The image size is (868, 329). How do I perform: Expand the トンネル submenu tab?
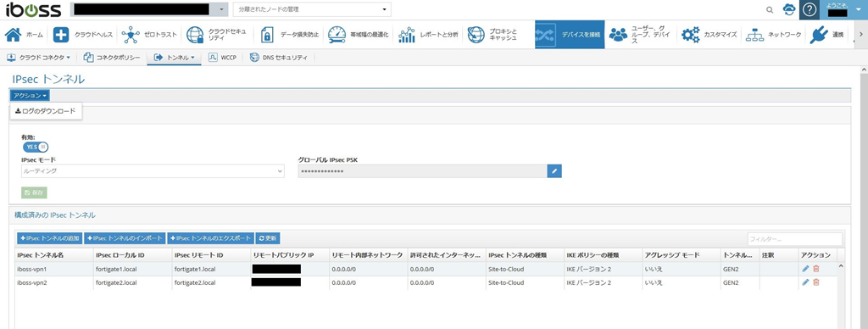pos(174,58)
